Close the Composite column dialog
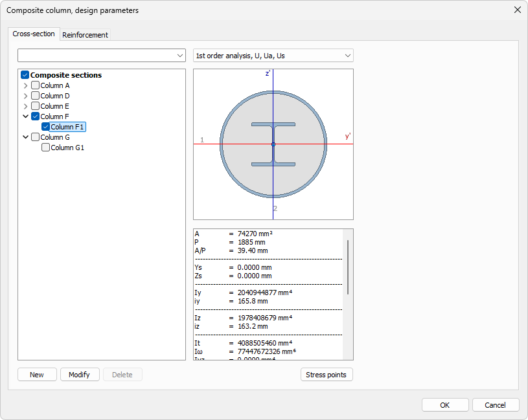 (x=518, y=10)
